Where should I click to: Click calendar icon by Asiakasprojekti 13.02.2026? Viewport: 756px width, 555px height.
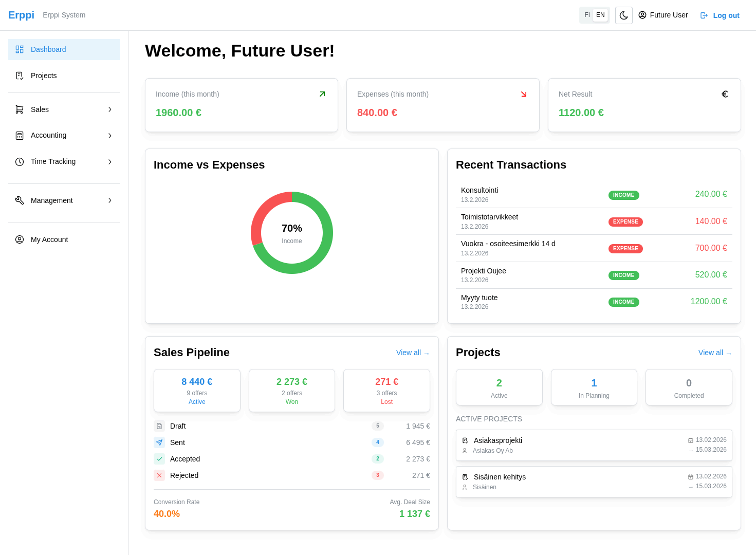(x=691, y=440)
